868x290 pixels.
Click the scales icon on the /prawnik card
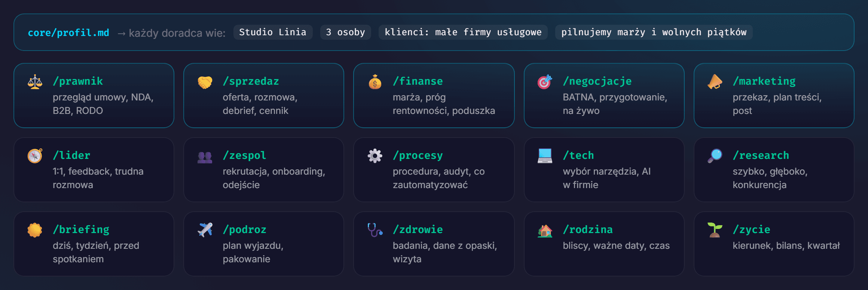click(35, 82)
